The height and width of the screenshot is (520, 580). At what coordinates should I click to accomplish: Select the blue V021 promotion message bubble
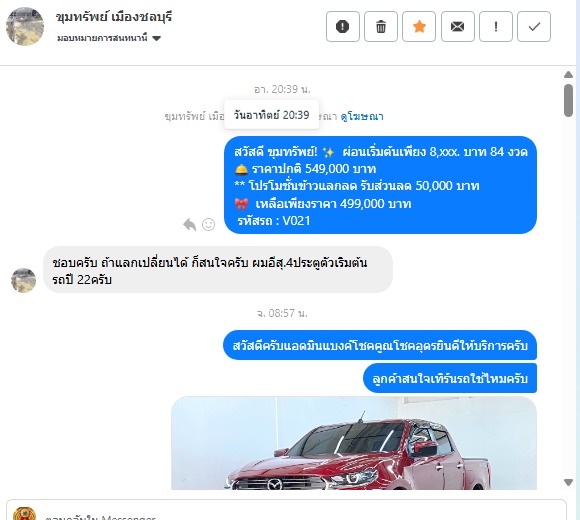coord(380,185)
